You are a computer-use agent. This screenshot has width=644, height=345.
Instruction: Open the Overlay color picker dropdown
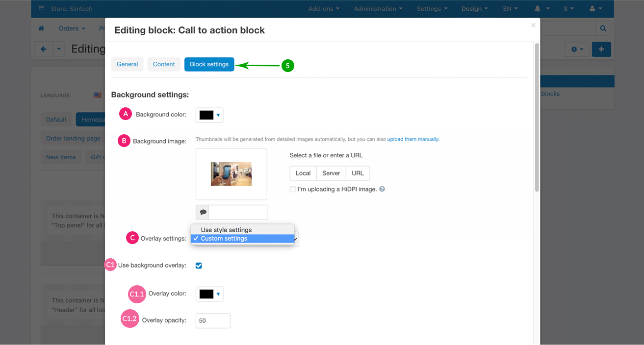[x=209, y=294]
